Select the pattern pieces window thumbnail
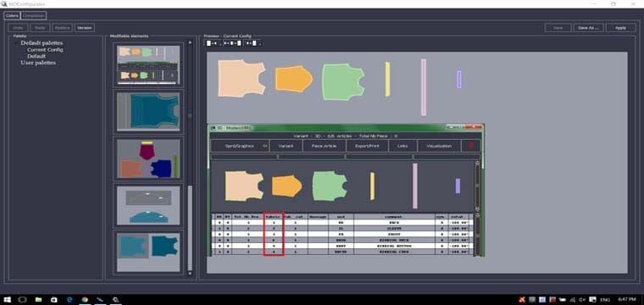The width and height of the screenshot is (644, 305). 148,65
